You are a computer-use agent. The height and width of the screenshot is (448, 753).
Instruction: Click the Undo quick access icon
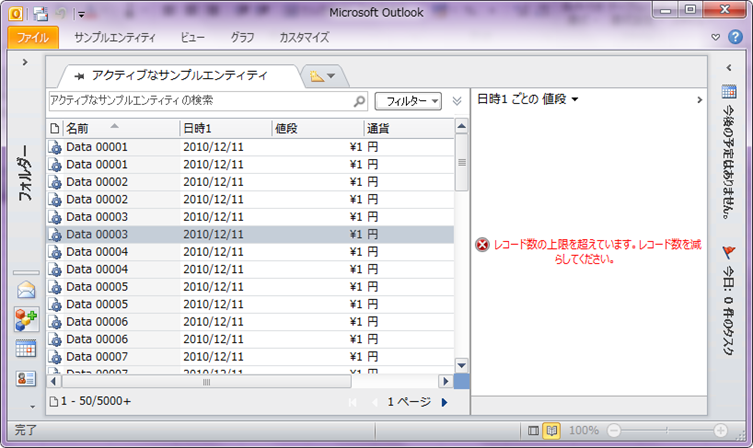pyautogui.click(x=61, y=14)
